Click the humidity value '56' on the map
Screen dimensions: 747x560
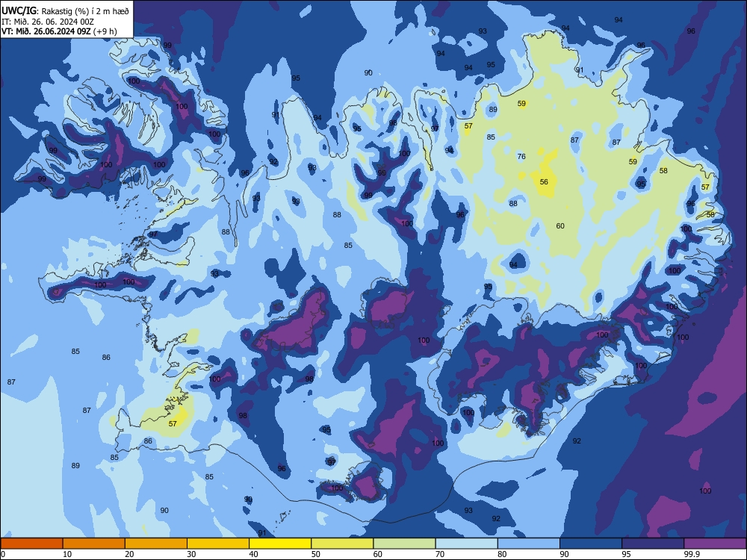[544, 182]
